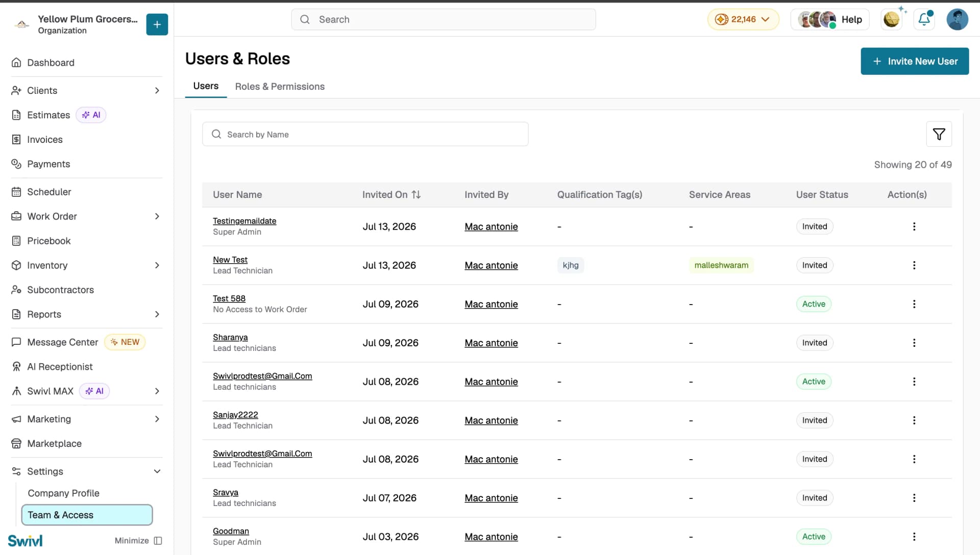This screenshot has height=555, width=980.
Task: Open Company Profile in Settings
Action: point(63,493)
